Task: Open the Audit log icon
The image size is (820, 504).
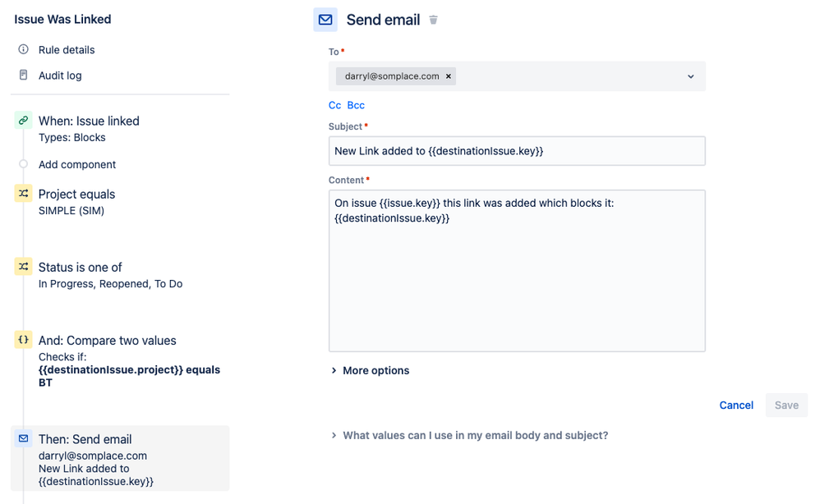Action: [x=23, y=76]
